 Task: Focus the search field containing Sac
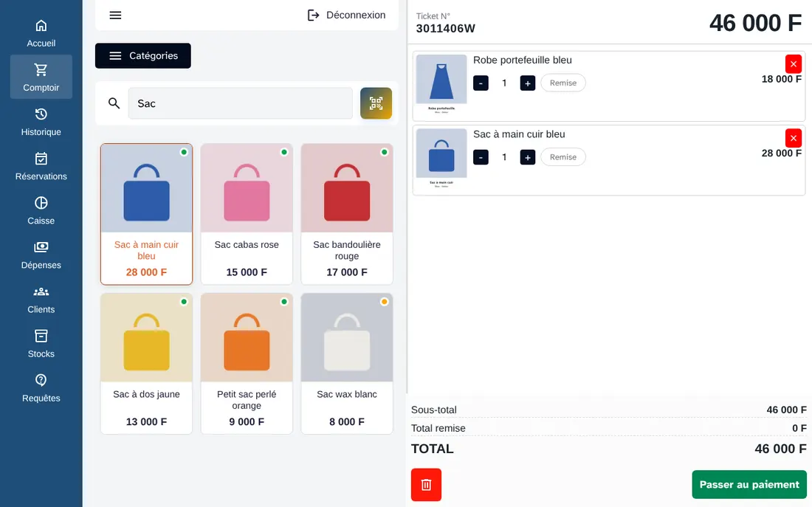tap(241, 103)
